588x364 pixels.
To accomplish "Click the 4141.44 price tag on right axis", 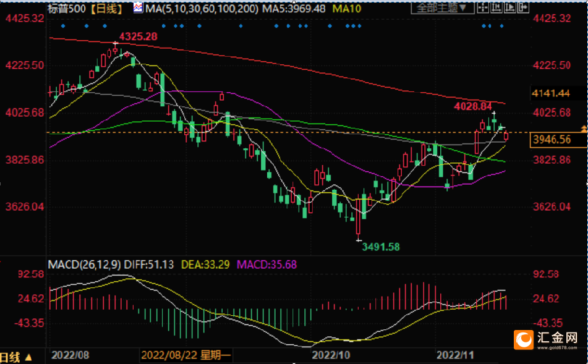I will click(550, 93).
